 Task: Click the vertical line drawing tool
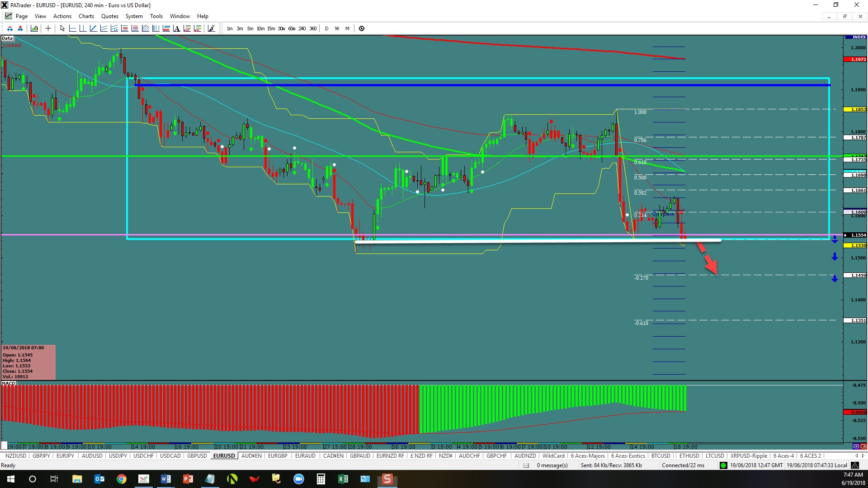click(83, 28)
